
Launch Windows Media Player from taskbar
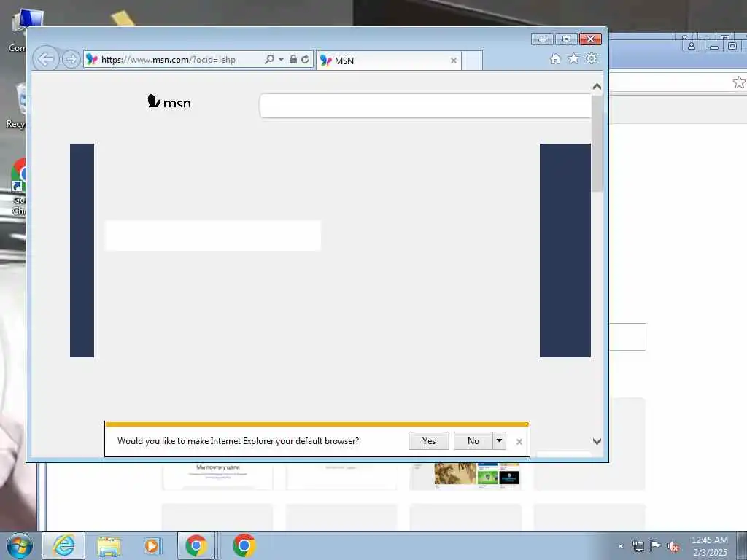[x=152, y=546]
